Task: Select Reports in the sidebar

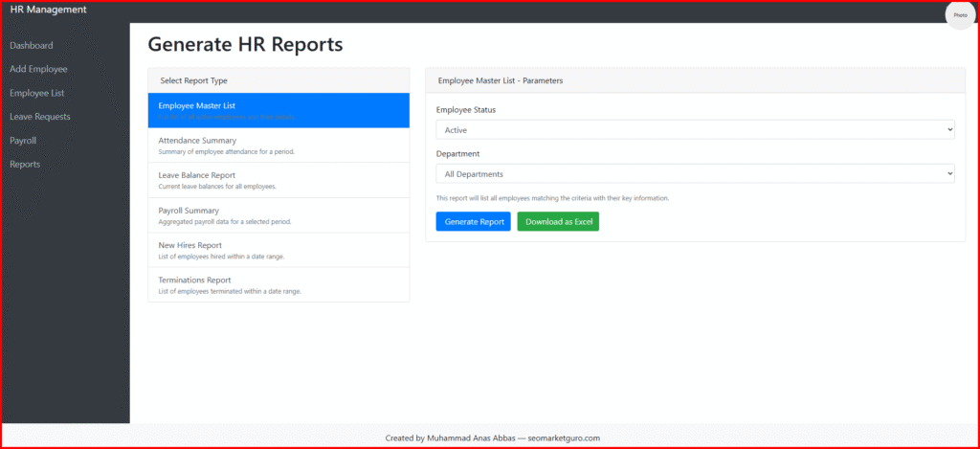Action: click(25, 165)
